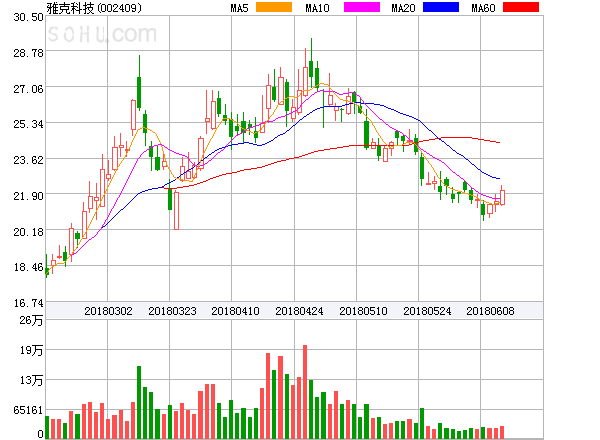Click the 13万 volume axis label
Image resolution: width=600 pixels, height=440 pixels.
(31, 380)
